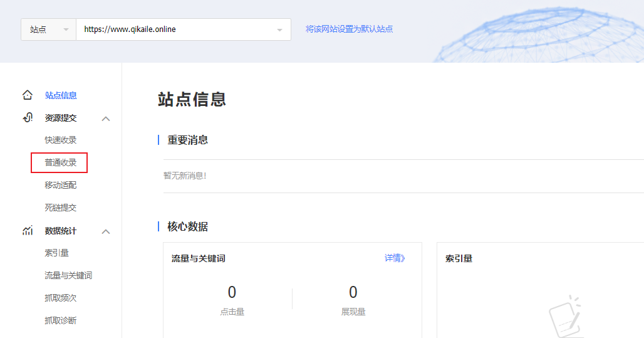Open 死链提交 in the sidebar
Screen dimensions: 644x338
[61, 208]
